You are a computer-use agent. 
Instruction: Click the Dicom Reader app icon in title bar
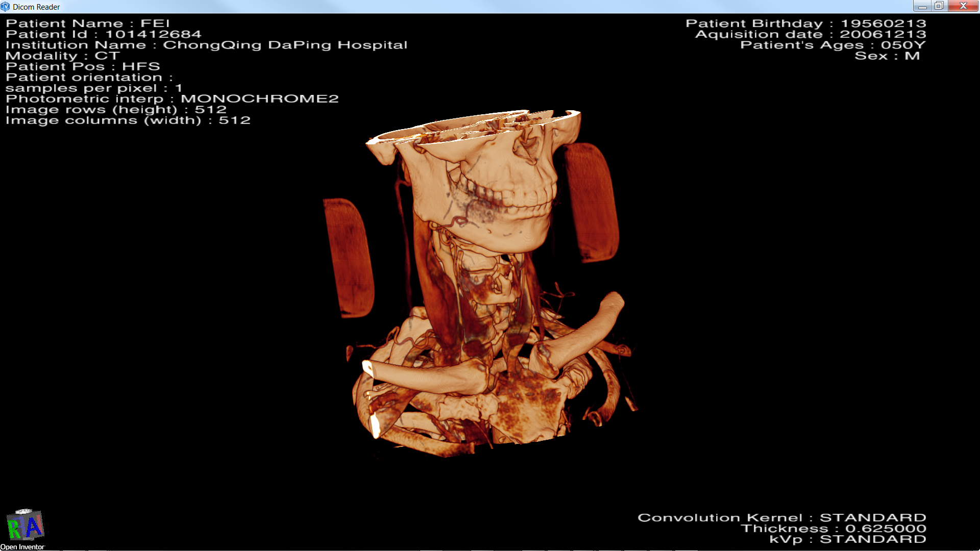(5, 7)
